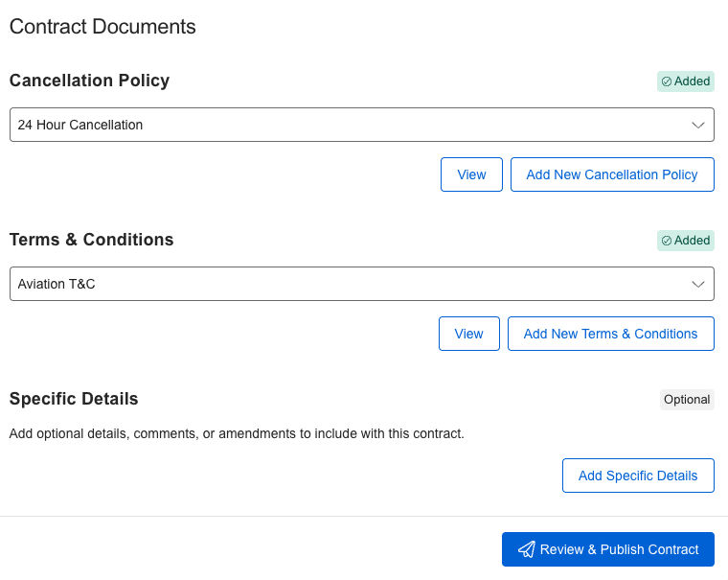Screen dimensions: 728x580
Task: Hit the Review & Publish Contract button
Action: tap(608, 549)
